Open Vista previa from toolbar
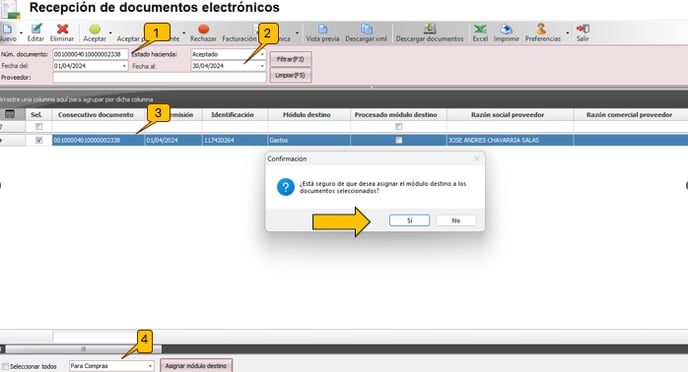This screenshot has height=372, width=688. point(322,29)
